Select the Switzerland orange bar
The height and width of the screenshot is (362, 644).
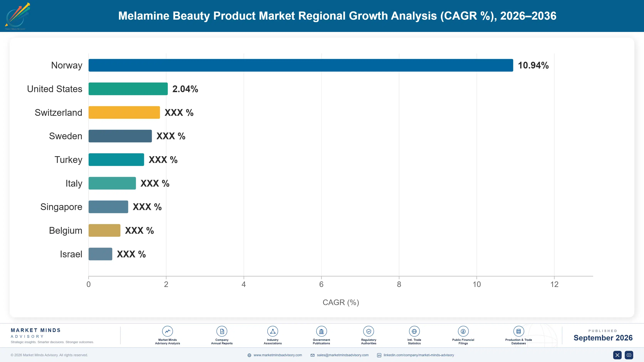[x=124, y=112]
